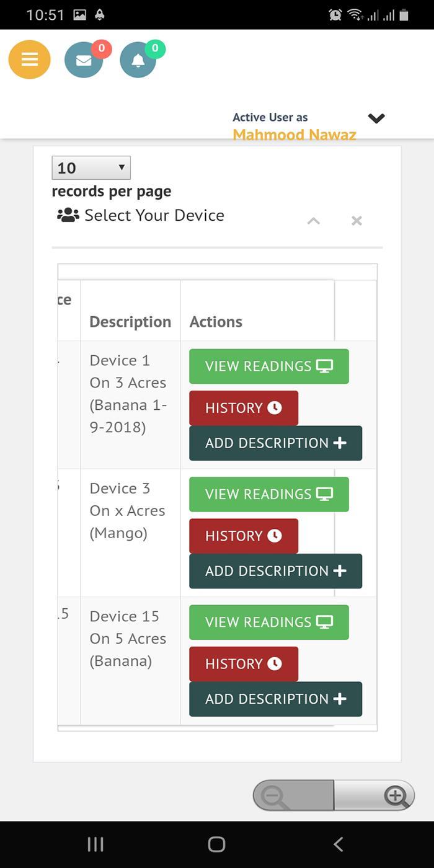Viewport: 434px width, 868px height.
Task: Open the orange hamburger menu
Action: point(29,60)
